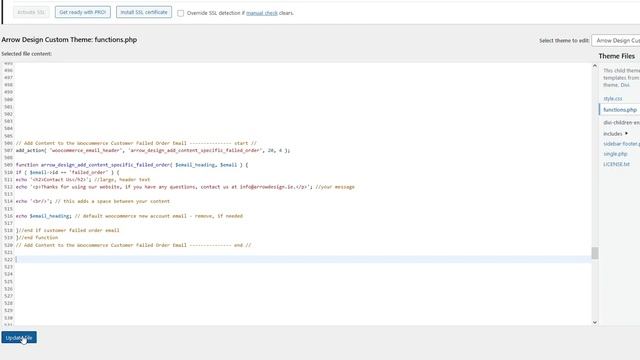This screenshot has width=640, height=360.
Task: Click the start comment on line 506
Action: 136,143
